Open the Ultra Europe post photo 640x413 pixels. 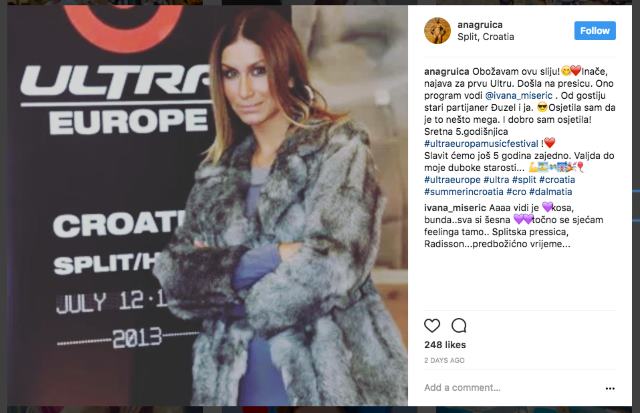click(x=207, y=205)
